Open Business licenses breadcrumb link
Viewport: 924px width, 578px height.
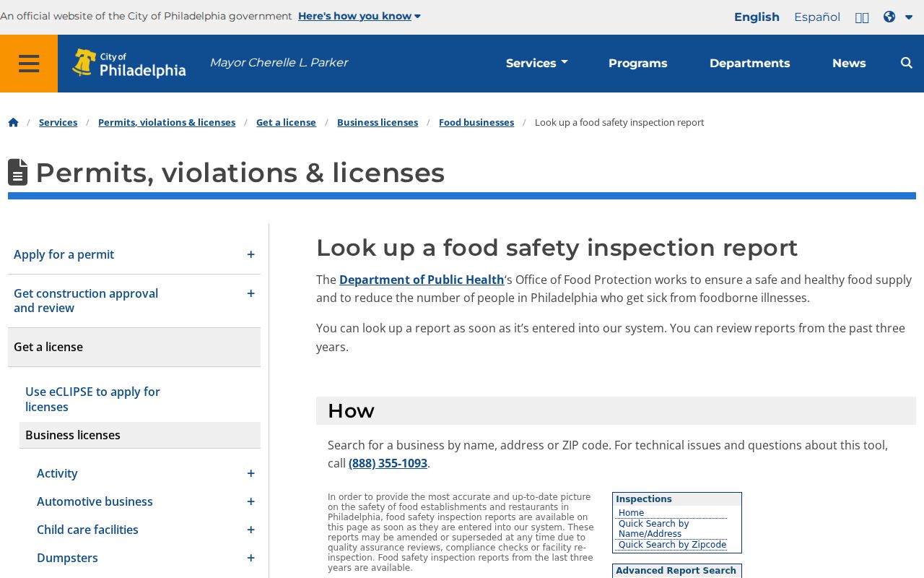coord(378,122)
